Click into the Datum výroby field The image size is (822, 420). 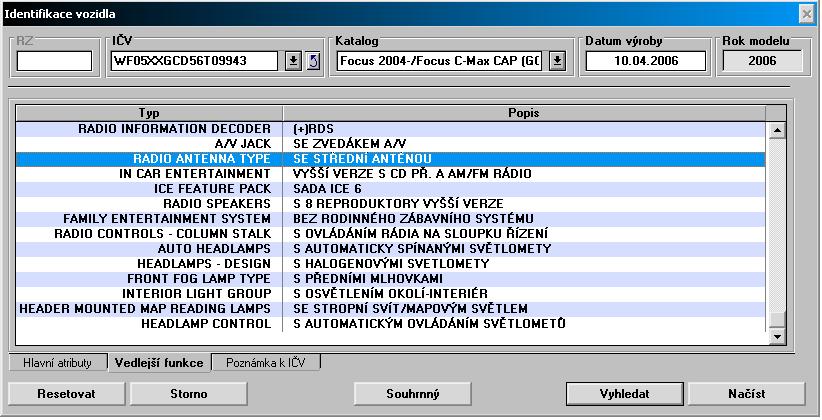pos(645,61)
